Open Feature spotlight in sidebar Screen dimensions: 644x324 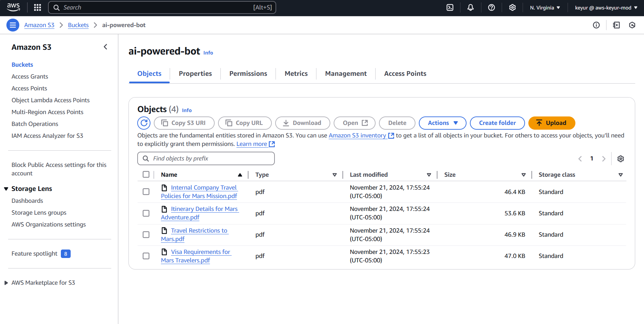tap(34, 254)
